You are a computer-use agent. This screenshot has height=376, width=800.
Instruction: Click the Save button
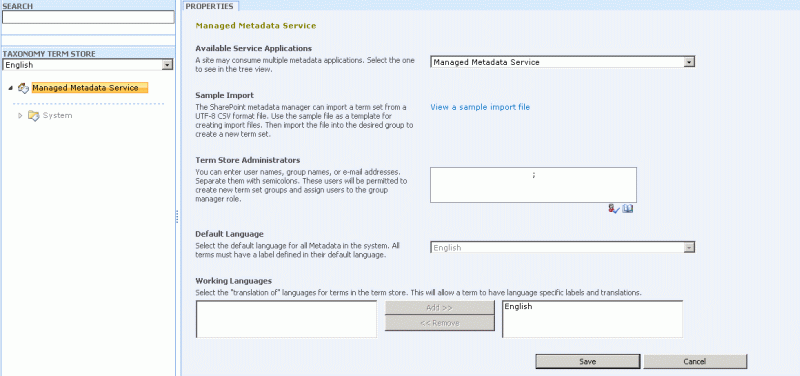point(588,361)
